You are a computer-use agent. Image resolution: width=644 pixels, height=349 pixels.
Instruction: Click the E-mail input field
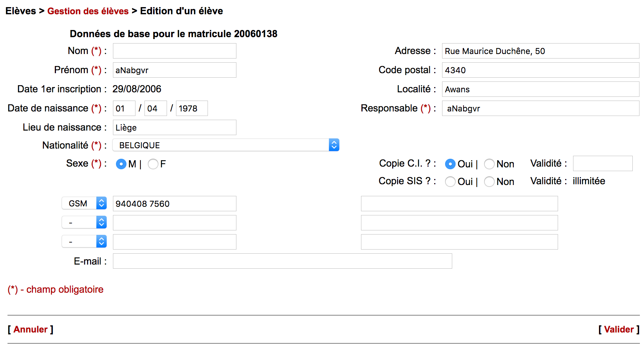[282, 261]
